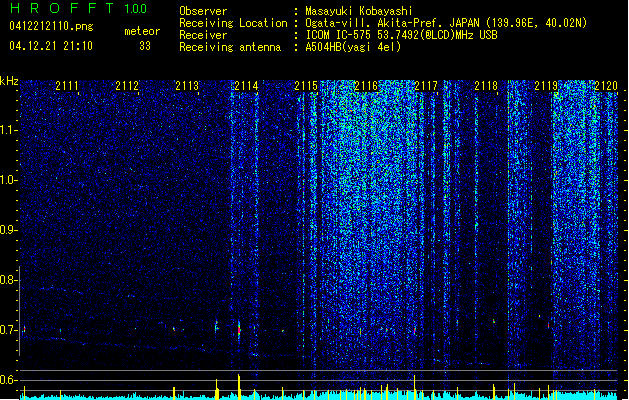Click the 0.9 kHz axis label

pyautogui.click(x=8, y=230)
